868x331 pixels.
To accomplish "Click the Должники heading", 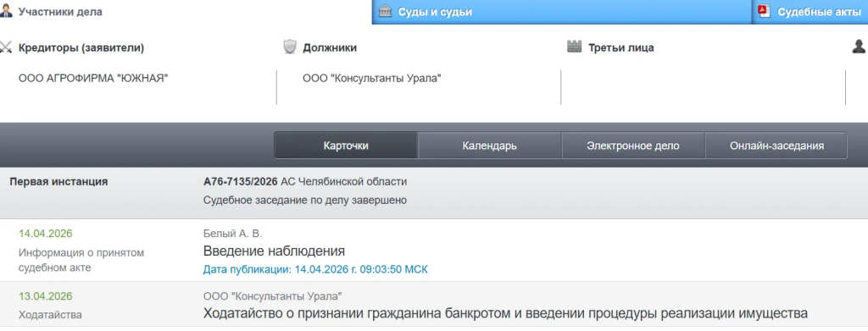I will coord(330,48).
